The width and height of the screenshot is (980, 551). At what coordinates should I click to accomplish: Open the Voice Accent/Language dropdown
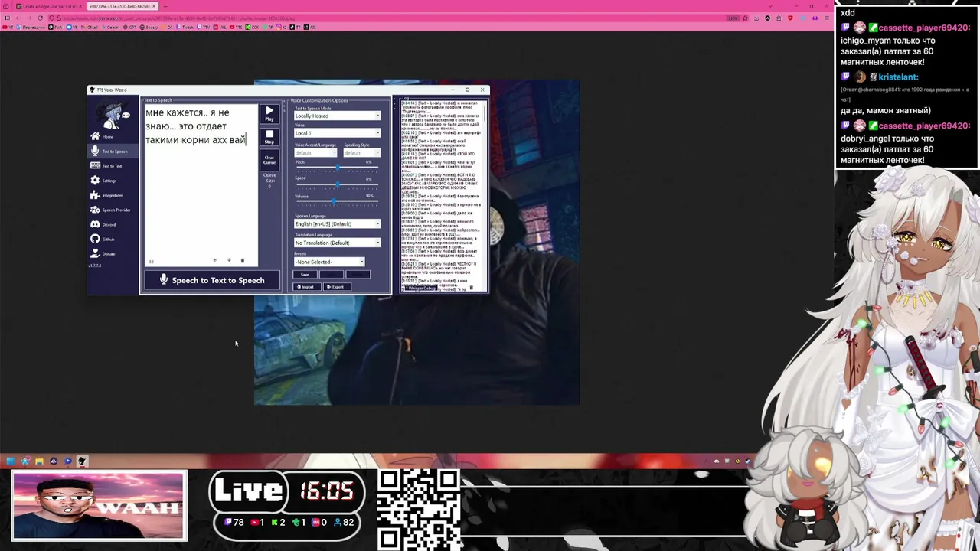click(315, 152)
